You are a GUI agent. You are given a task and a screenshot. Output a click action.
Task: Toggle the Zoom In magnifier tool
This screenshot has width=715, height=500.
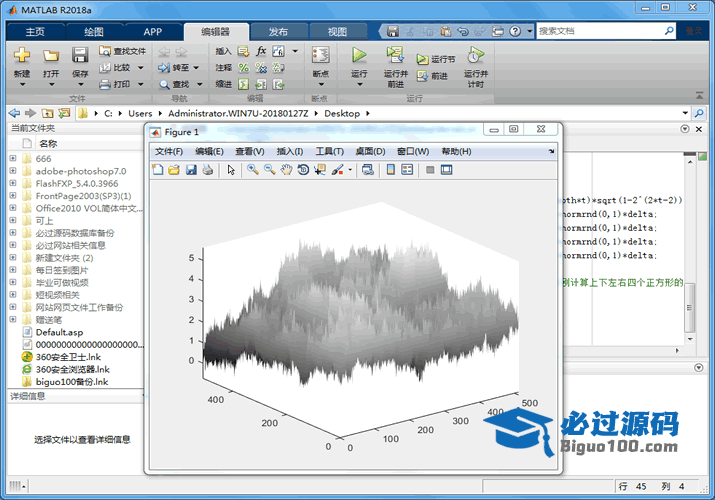253,170
